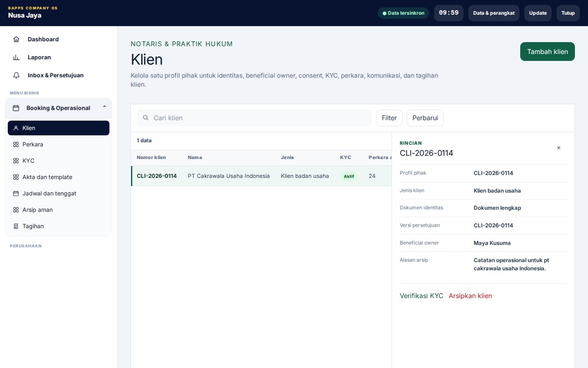Click the KYC grid icon in sidebar
This screenshot has height=368, width=588.
pos(16,161)
